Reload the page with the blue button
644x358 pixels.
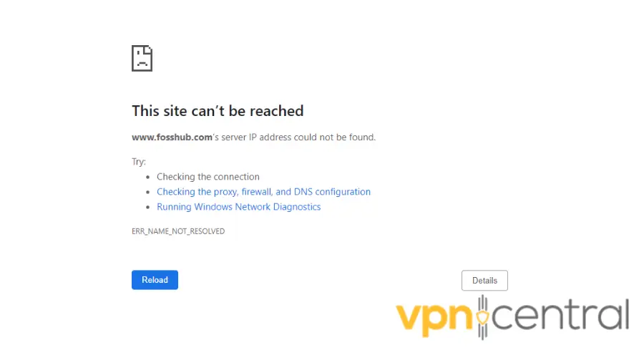155,280
